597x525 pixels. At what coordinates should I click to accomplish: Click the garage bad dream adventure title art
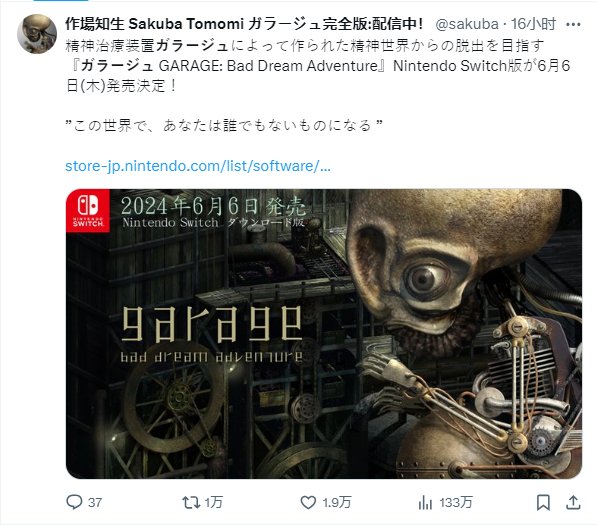click(x=212, y=335)
